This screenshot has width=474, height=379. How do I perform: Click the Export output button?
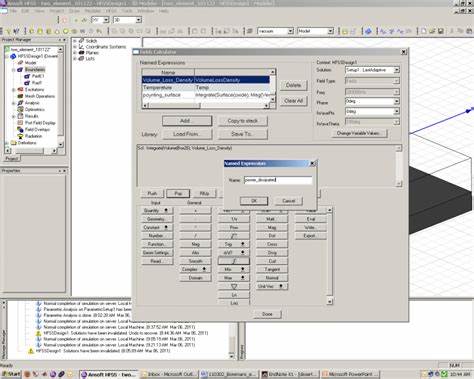pyautogui.click(x=310, y=236)
